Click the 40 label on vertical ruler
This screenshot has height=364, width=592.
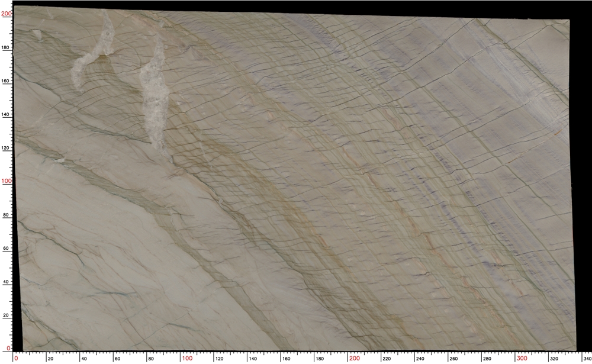point(6,282)
